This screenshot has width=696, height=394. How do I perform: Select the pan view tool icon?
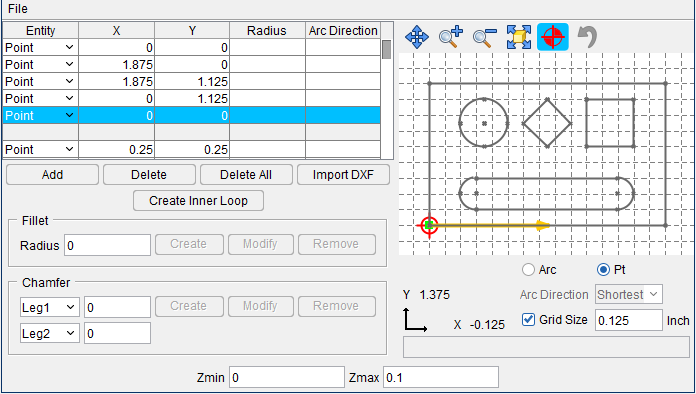[417, 37]
